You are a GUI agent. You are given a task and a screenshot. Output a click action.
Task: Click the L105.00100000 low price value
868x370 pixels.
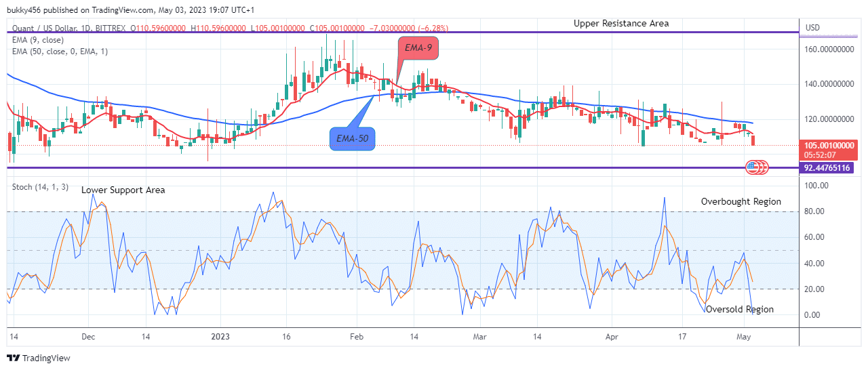279,28
